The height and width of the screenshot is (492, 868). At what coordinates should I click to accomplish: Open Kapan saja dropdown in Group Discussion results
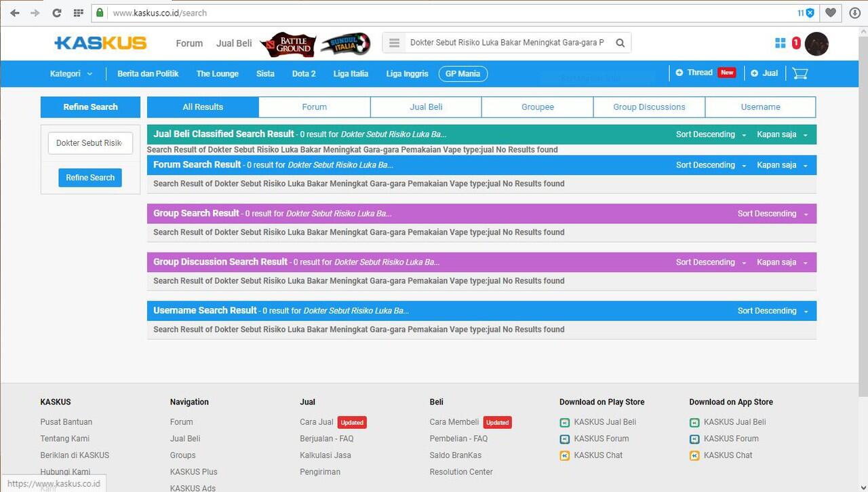point(783,262)
